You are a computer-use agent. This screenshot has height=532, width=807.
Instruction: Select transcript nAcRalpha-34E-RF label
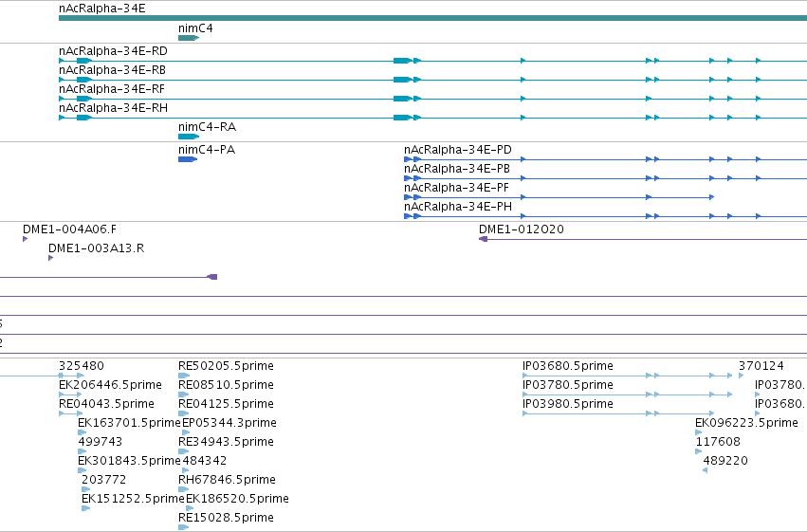112,88
